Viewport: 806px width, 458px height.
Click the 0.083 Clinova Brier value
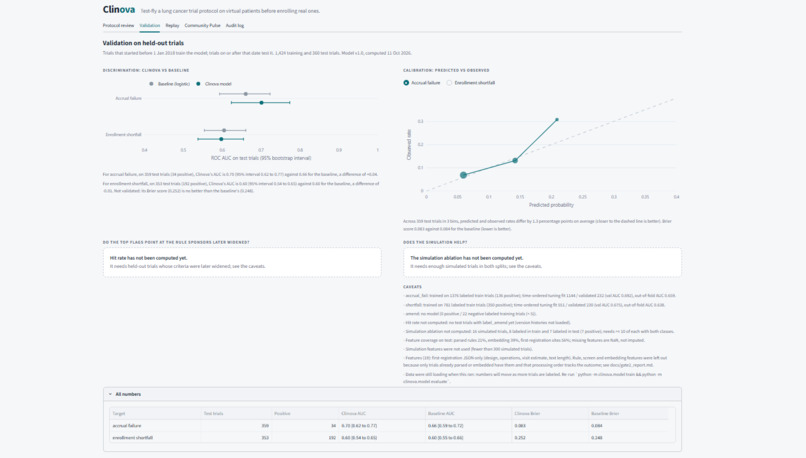tap(520, 426)
